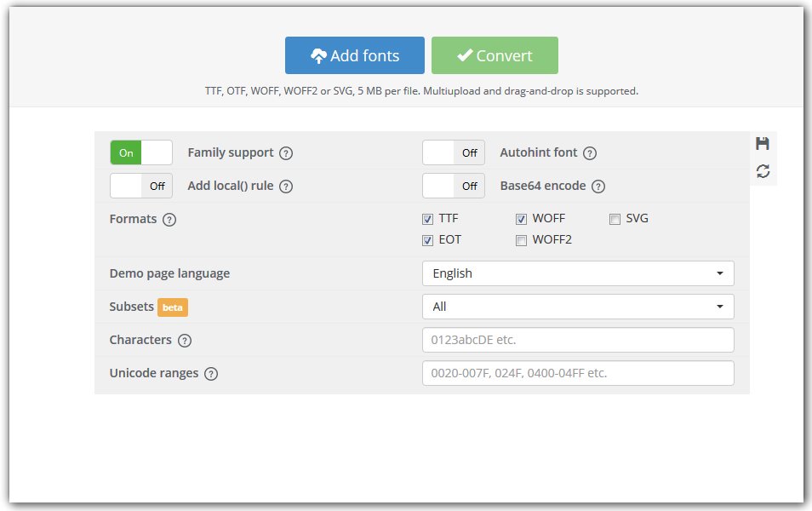Viewport: 812px width, 511px height.
Task: Click the save settings floppy disk icon
Action: pos(763,144)
